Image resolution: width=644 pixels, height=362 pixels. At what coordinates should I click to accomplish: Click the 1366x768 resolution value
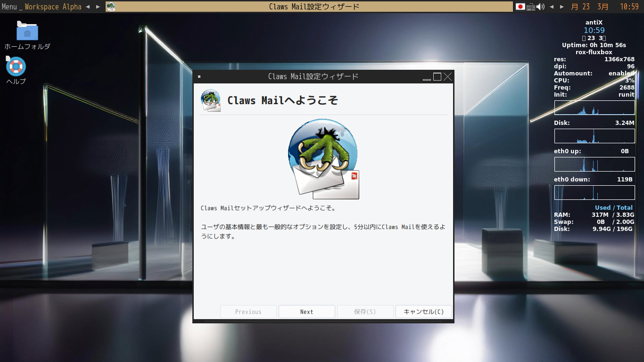(x=619, y=59)
